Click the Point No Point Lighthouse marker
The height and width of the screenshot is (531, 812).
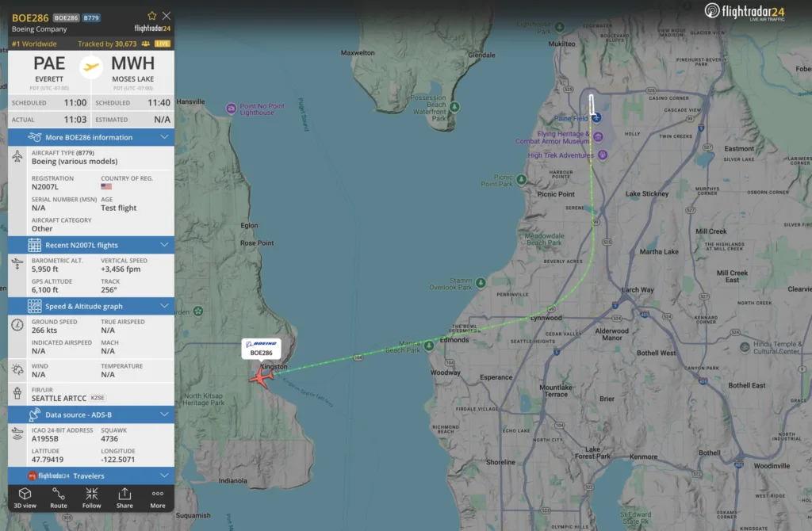tap(231, 109)
